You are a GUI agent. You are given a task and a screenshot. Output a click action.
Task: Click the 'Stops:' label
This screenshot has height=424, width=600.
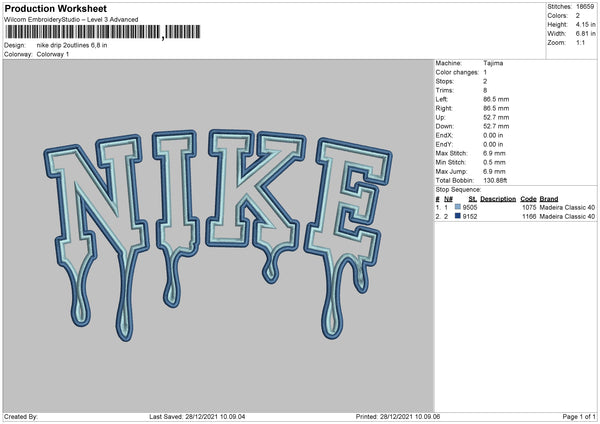445,81
